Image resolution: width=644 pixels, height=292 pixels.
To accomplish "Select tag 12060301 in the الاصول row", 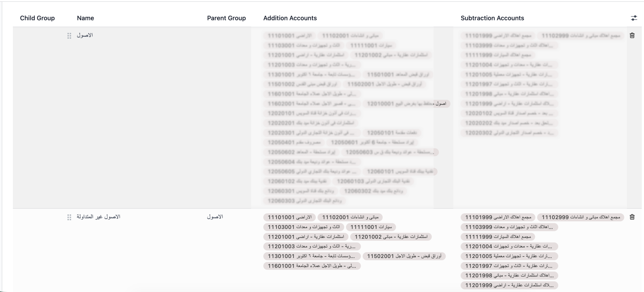I will 301,191.
